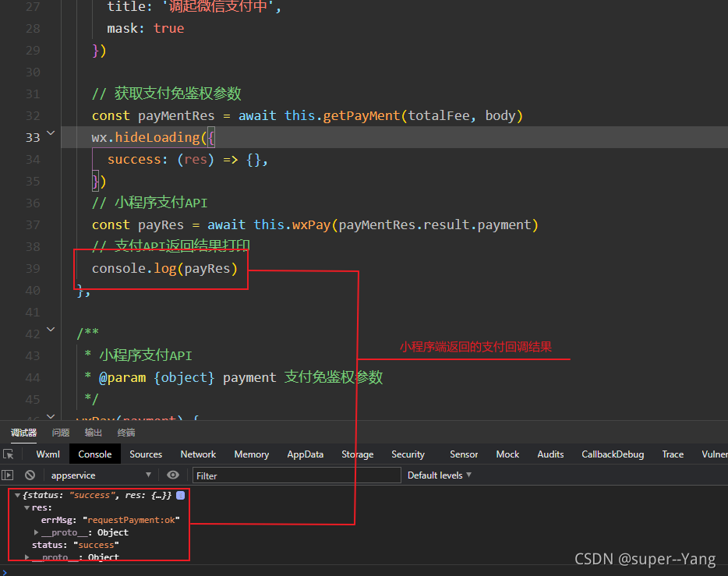728x576 pixels.
Task: Click the mask: true property line
Action: pos(145,28)
